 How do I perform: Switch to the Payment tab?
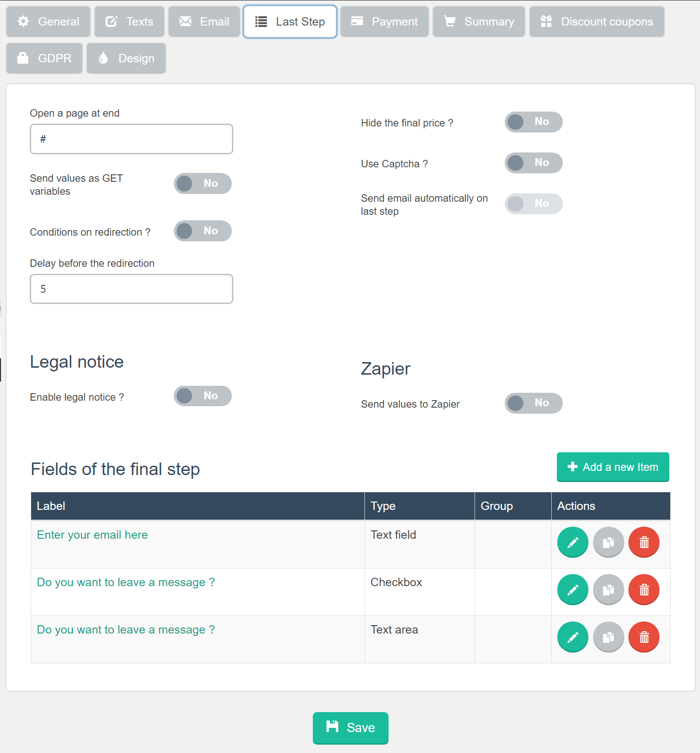(384, 21)
